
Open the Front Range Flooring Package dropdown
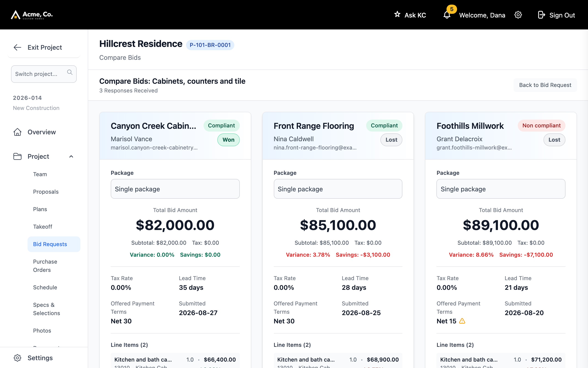pos(338,189)
